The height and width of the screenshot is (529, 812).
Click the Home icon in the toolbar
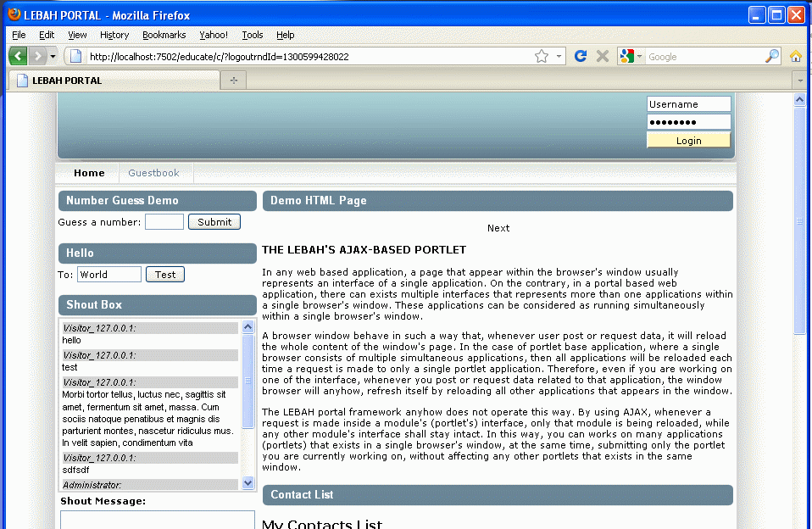coord(796,56)
